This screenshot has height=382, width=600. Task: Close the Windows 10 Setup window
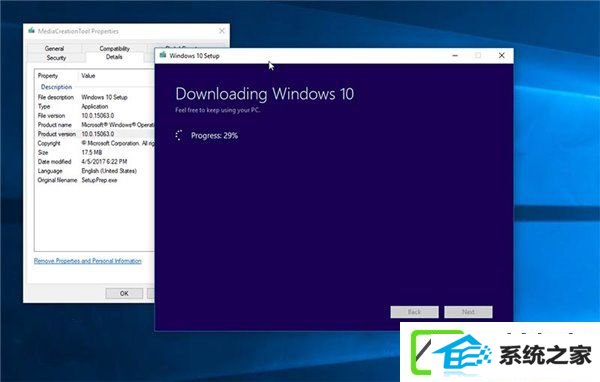click(501, 56)
